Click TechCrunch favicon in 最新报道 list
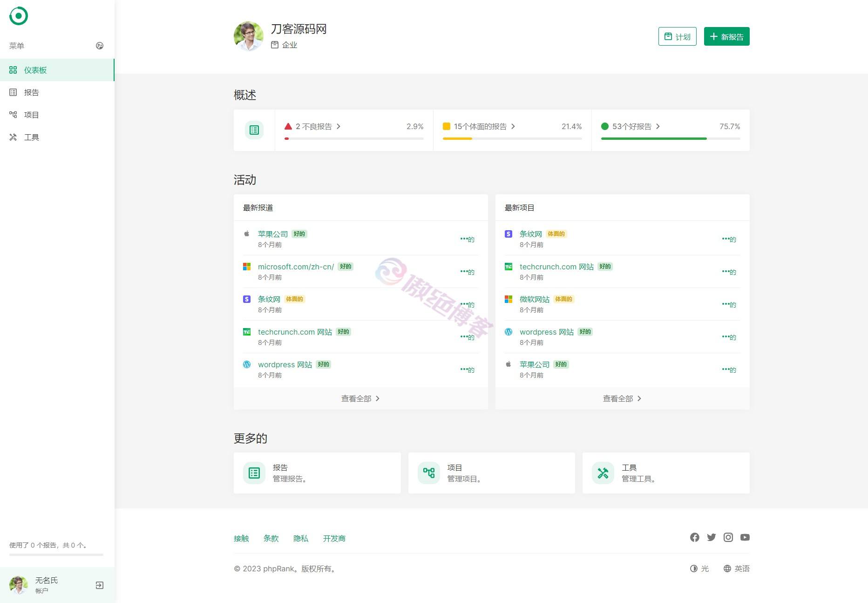Viewport: 868px width, 603px height. [247, 332]
